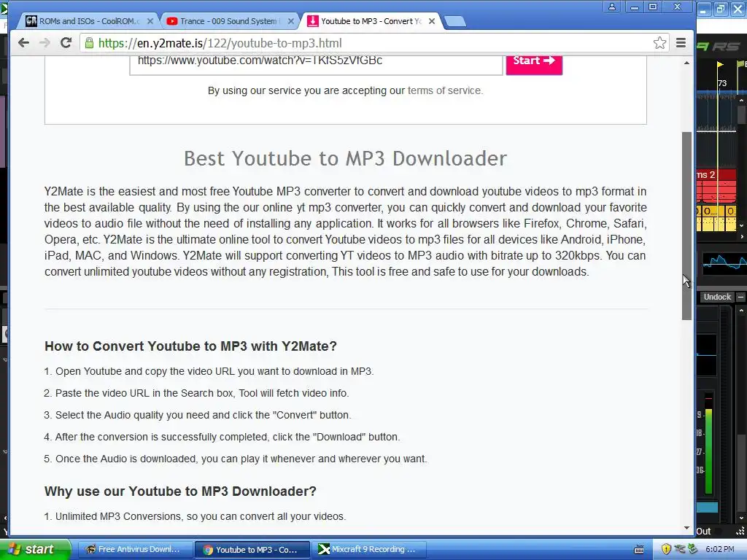Bookmark this page with the star icon
This screenshot has width=747, height=560.
point(659,43)
